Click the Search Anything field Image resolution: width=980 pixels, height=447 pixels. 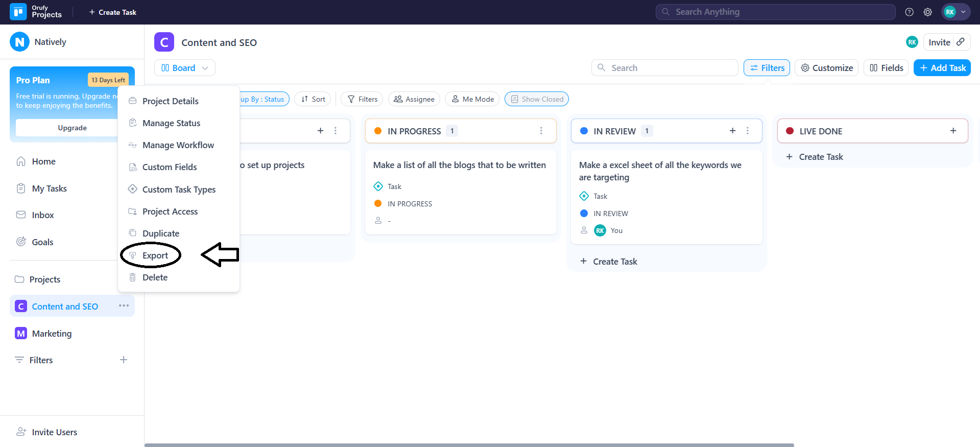click(775, 12)
